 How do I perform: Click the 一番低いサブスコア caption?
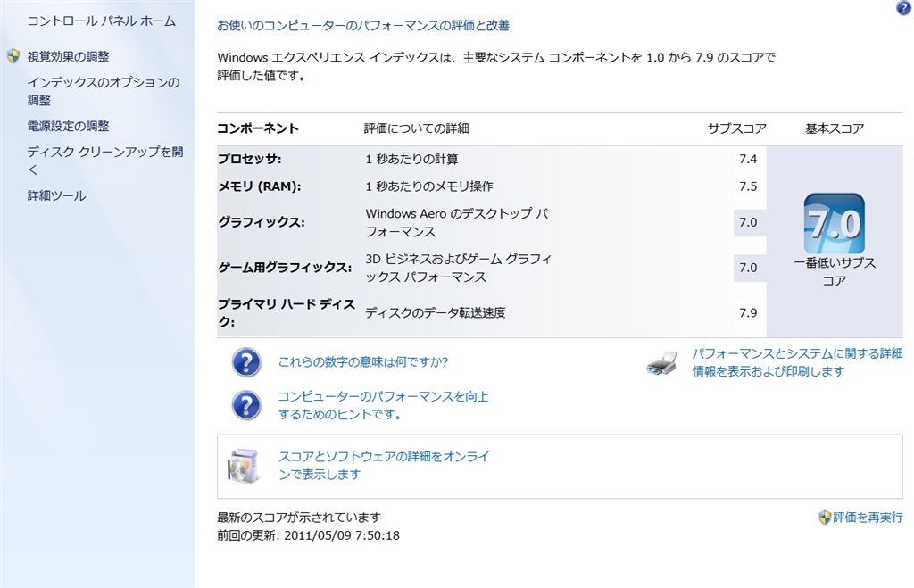pyautogui.click(x=835, y=271)
